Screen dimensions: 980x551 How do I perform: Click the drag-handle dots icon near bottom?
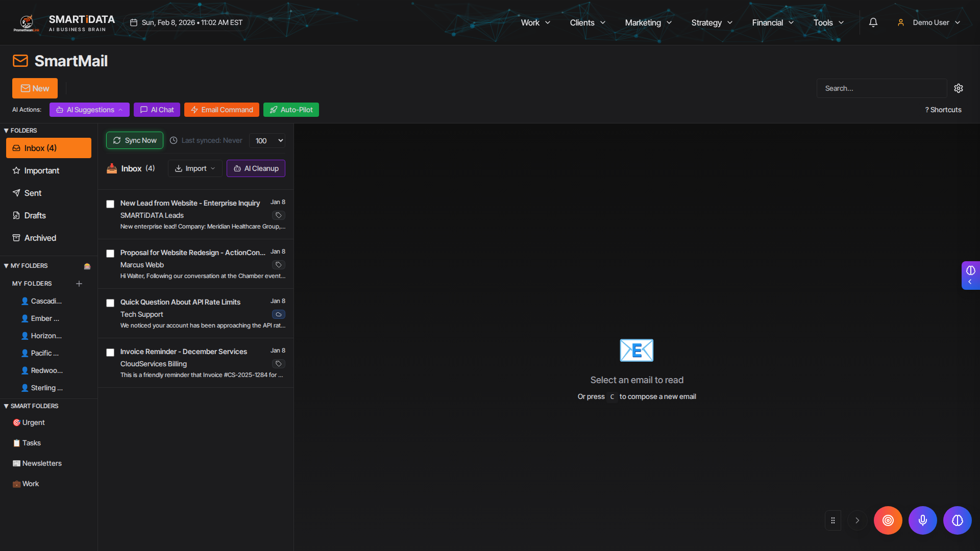[x=833, y=520]
